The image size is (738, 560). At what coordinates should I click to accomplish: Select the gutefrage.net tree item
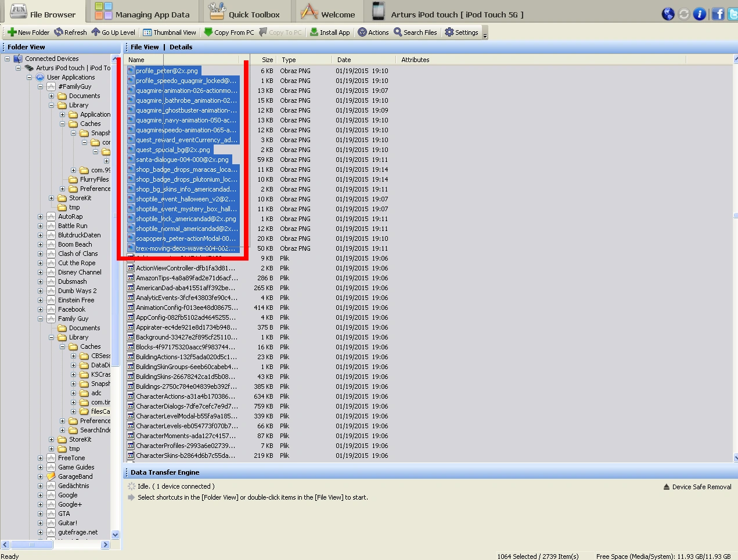point(78,532)
